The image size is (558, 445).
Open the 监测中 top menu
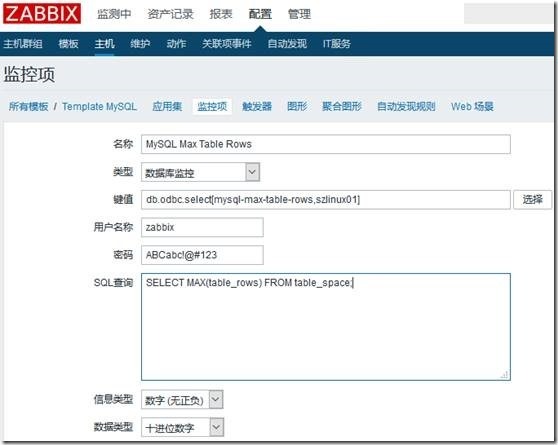coord(114,14)
